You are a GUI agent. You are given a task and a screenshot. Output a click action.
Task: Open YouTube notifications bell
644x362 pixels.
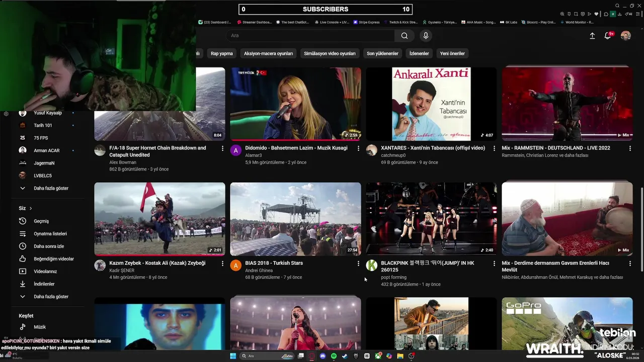608,36
